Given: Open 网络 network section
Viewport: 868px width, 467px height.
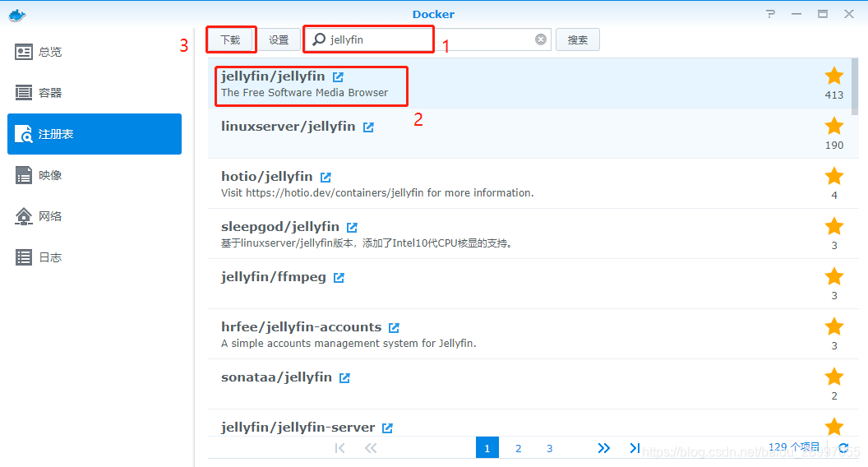Looking at the screenshot, I should click(94, 216).
